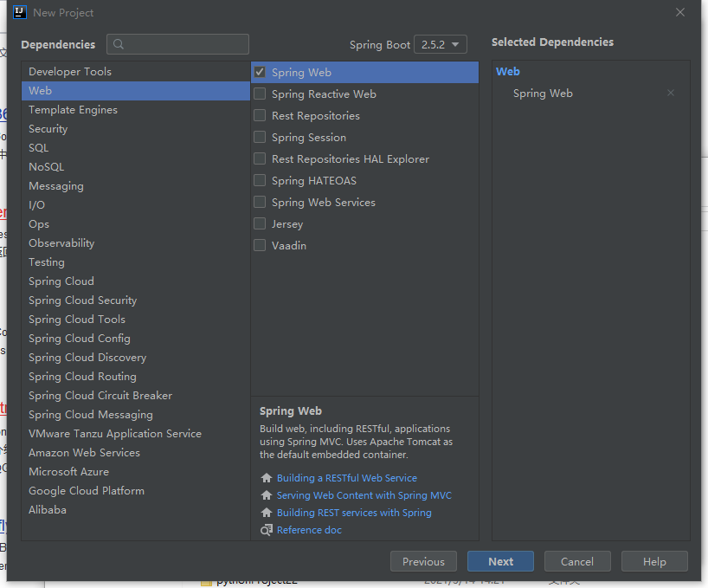Click Spring Web in Selected Dependencies

tap(543, 93)
